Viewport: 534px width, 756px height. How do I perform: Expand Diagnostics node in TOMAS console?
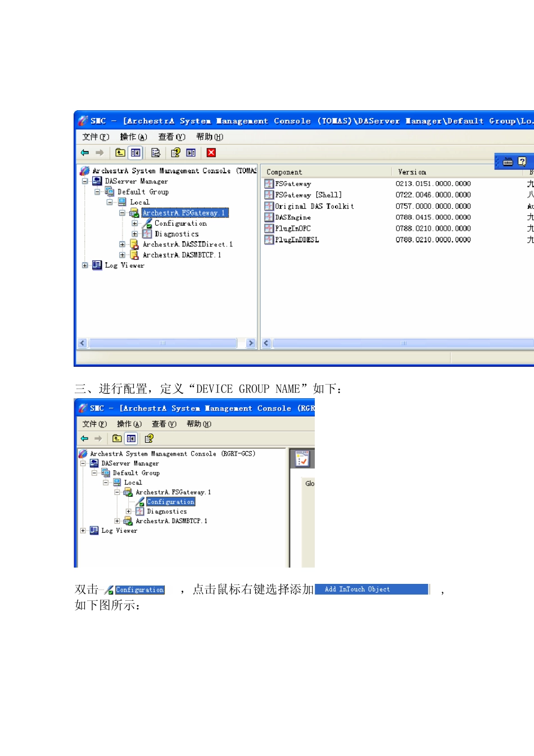[134, 234]
